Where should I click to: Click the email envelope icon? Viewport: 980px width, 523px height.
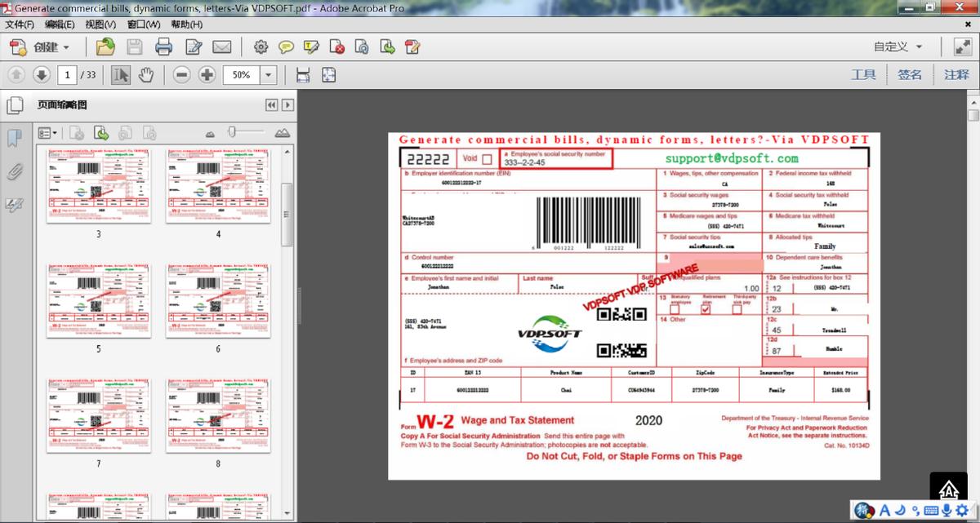pos(221,47)
